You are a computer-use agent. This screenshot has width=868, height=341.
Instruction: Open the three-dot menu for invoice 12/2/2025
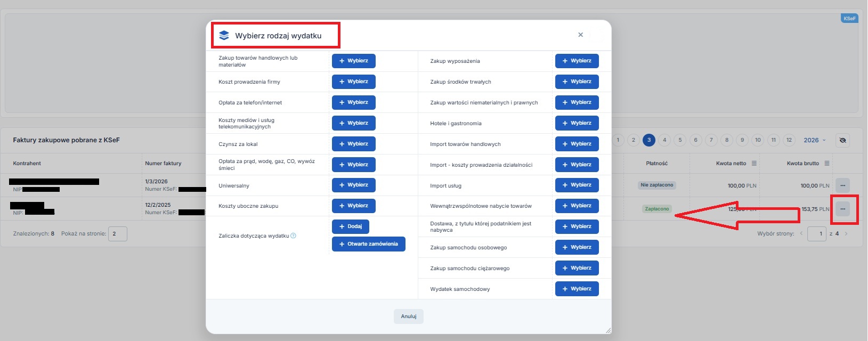click(x=842, y=209)
